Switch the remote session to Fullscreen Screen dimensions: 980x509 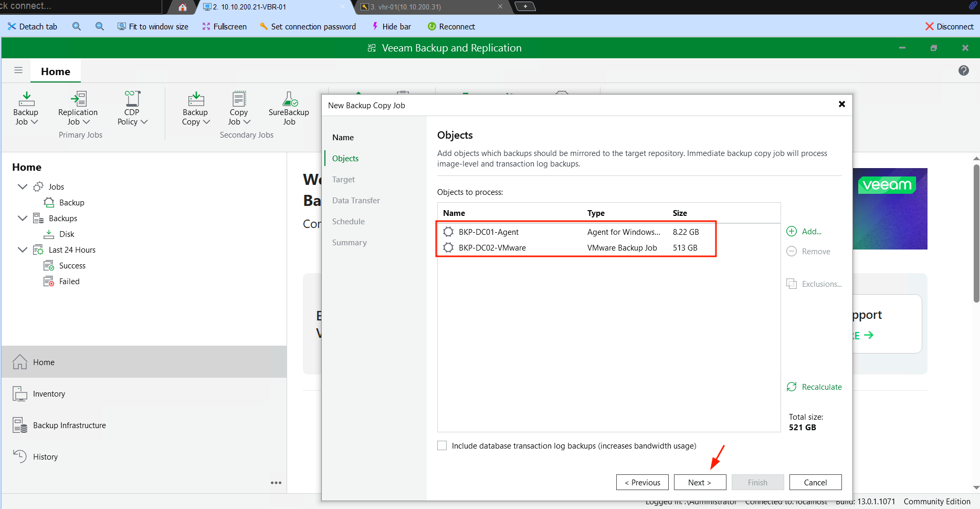pyautogui.click(x=225, y=26)
